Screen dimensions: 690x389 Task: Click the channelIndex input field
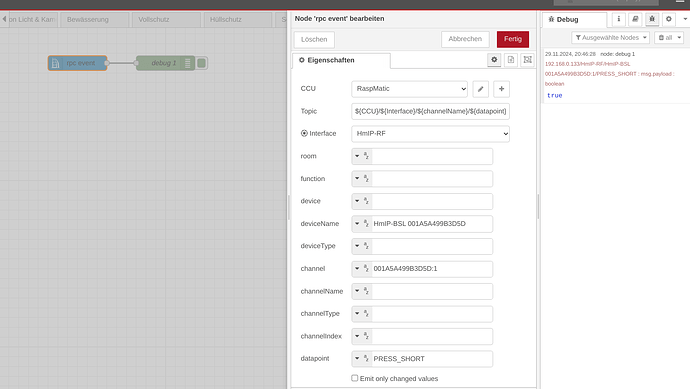(432, 336)
